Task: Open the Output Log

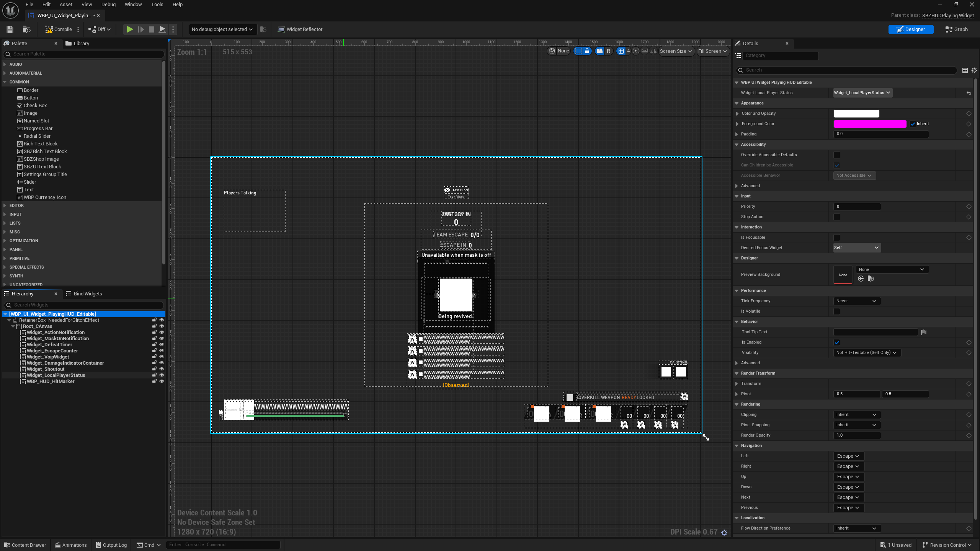Action: (x=111, y=545)
